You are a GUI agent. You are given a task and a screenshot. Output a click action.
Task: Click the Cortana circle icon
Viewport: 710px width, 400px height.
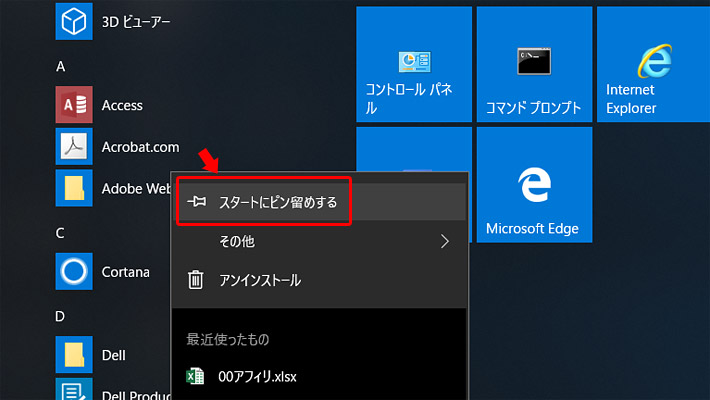(x=74, y=271)
